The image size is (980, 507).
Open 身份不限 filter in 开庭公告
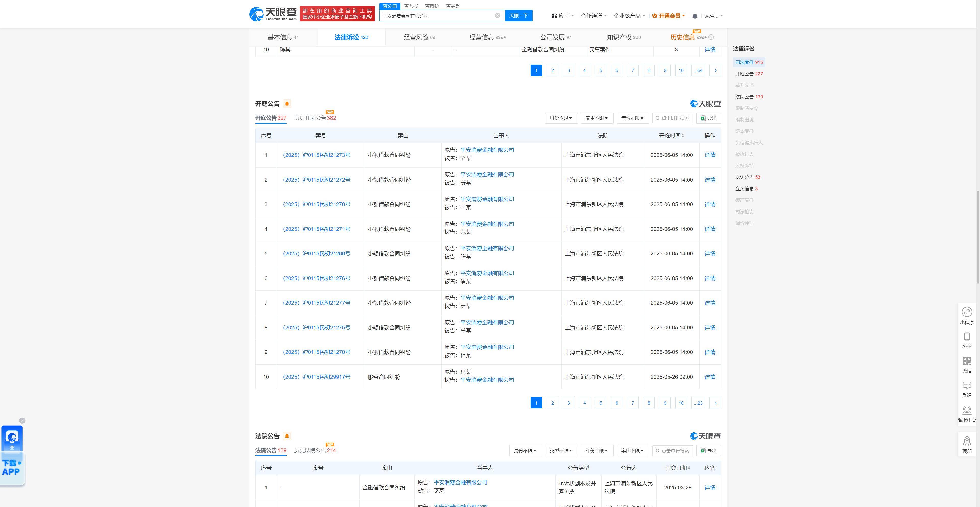coord(561,118)
